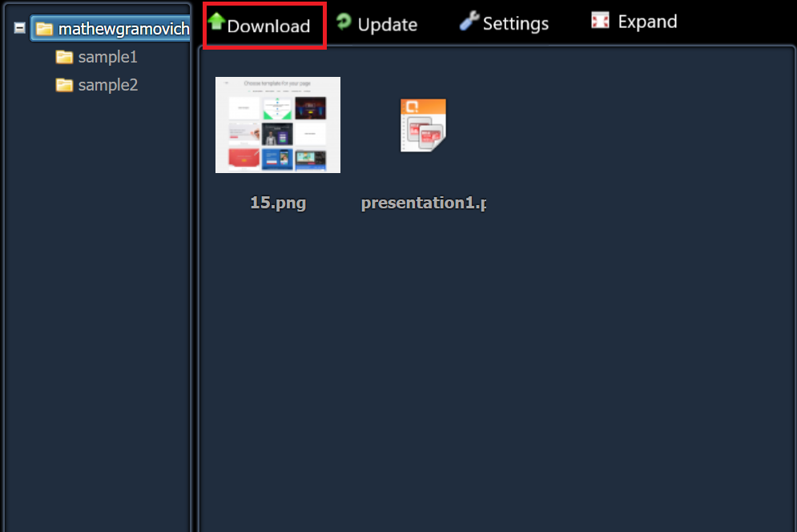Click empty area of file list pane
797x532 pixels.
(x=559, y=356)
